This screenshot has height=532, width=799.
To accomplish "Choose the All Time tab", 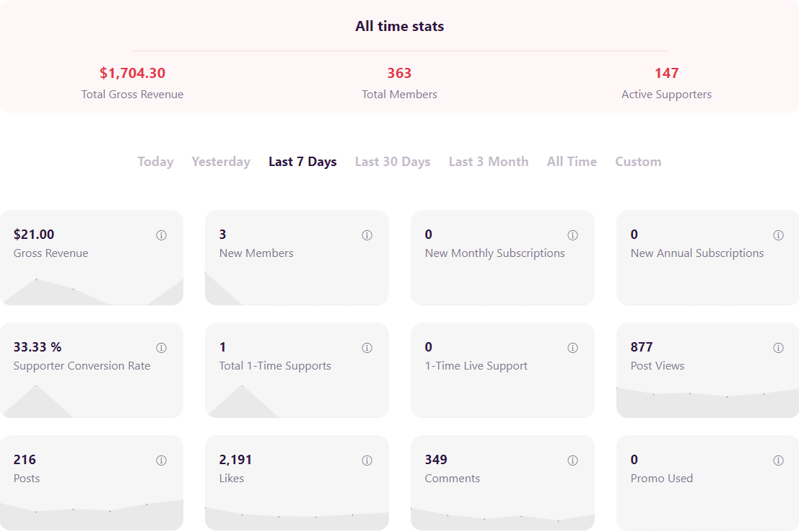I will (572, 162).
